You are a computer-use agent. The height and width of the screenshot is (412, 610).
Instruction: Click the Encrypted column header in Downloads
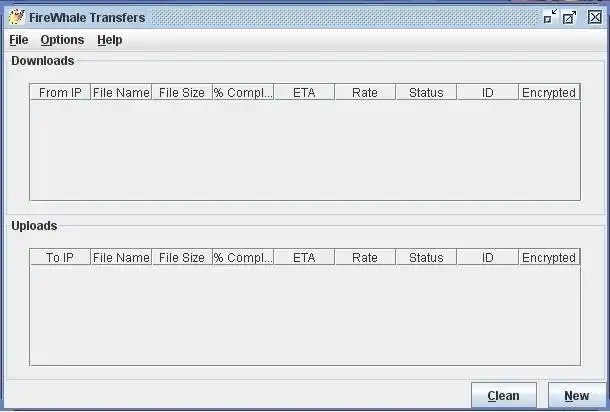[549, 93]
